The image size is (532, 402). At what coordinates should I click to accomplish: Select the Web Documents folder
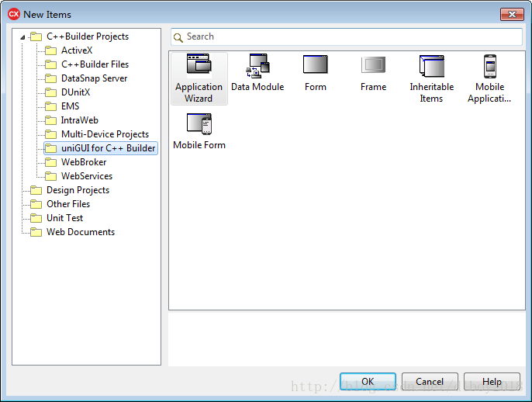pyautogui.click(x=81, y=232)
